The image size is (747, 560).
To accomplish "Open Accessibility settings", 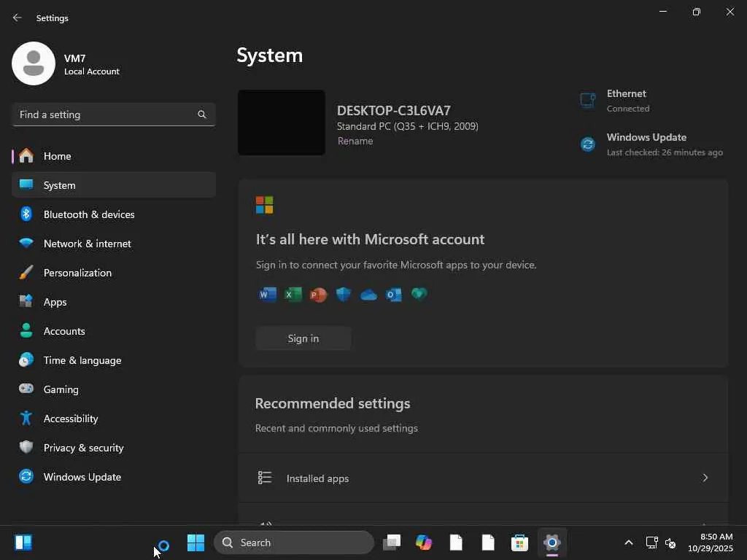I will (x=113, y=418).
